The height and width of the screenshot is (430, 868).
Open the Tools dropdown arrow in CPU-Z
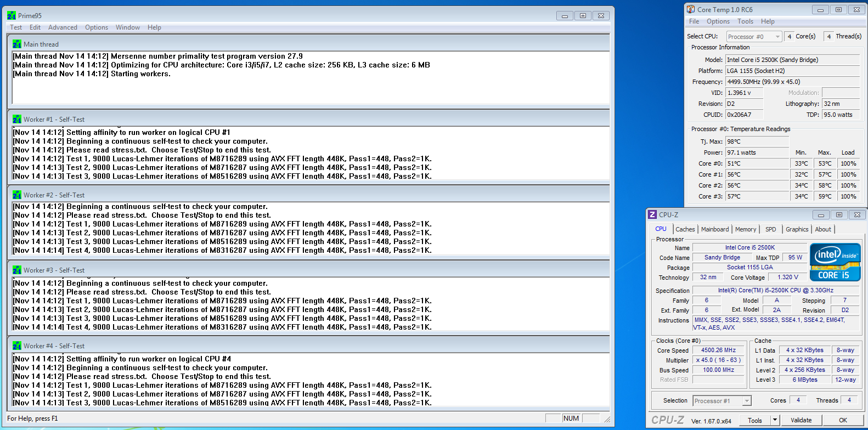point(775,420)
